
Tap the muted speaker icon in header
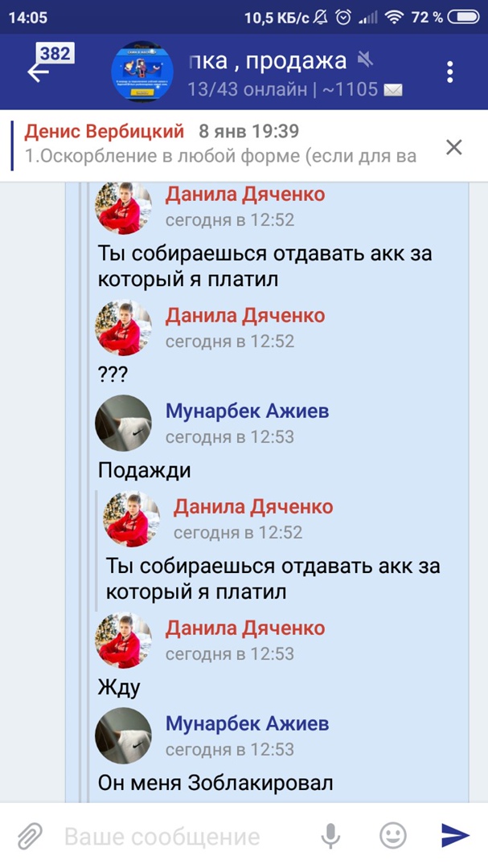point(366,59)
